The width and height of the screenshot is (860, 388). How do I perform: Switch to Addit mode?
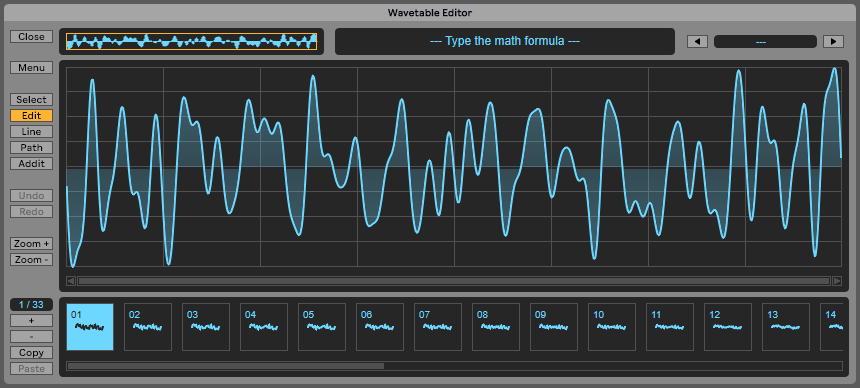[31, 164]
